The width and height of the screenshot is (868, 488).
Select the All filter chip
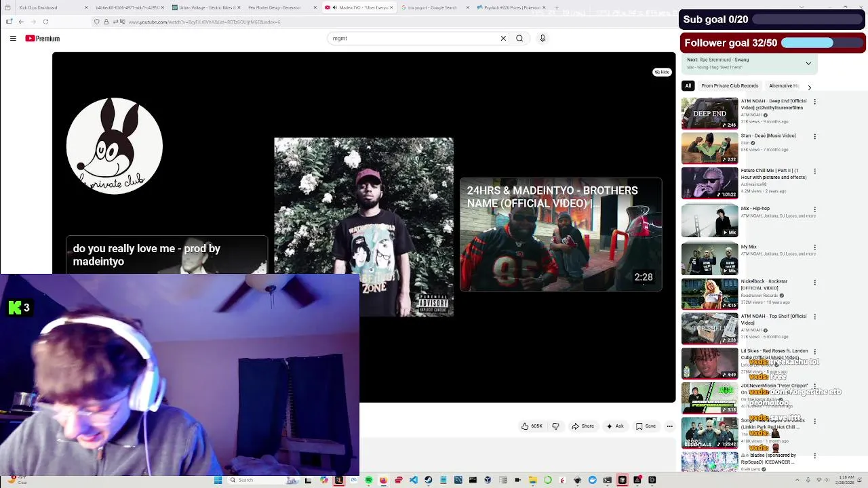click(688, 86)
